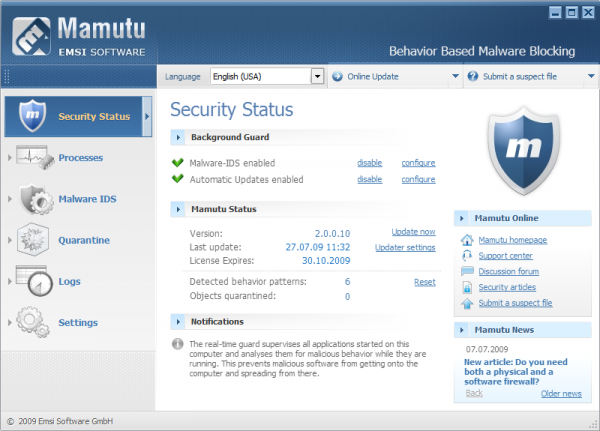Screen dimensions: 600x431
Task: Open the Mamutu homepage link
Action: (513, 240)
